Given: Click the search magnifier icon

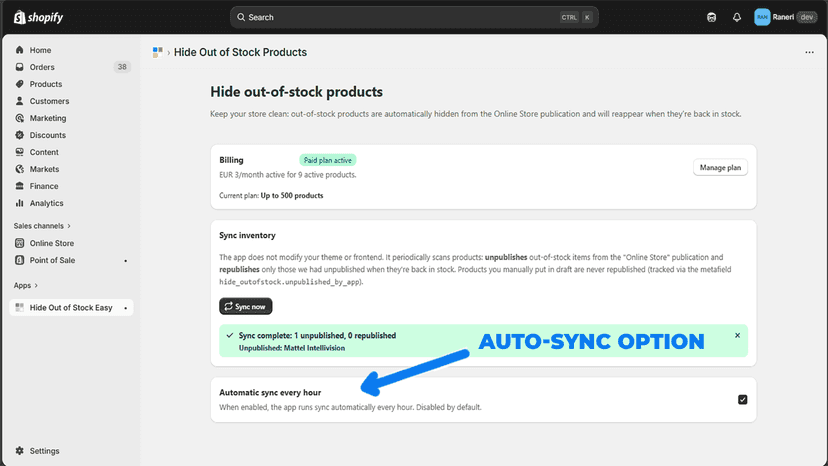Looking at the screenshot, I should click(241, 17).
